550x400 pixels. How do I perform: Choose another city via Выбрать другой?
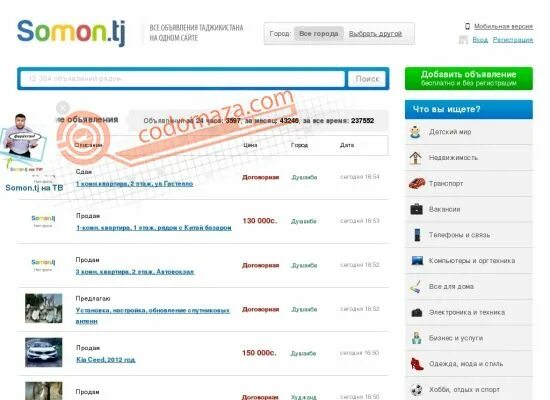coord(375,34)
